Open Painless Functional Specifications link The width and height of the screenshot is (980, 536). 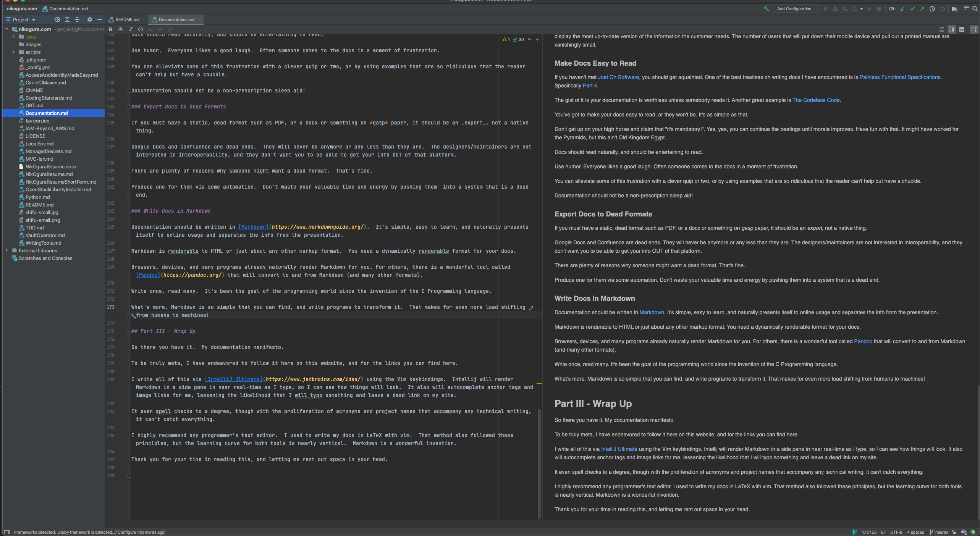900,77
